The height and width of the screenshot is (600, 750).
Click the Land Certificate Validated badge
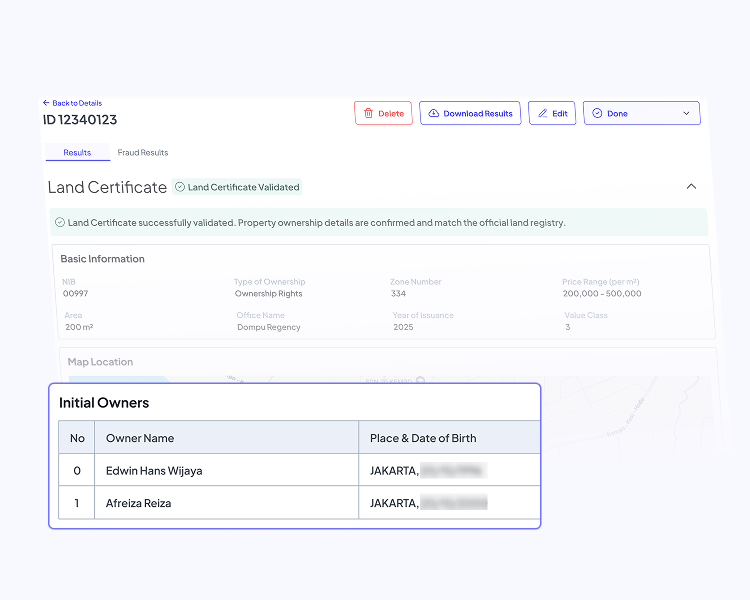pos(237,187)
